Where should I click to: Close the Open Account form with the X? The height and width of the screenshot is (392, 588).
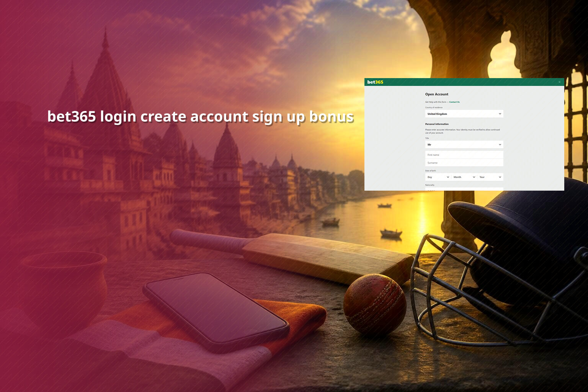559,82
